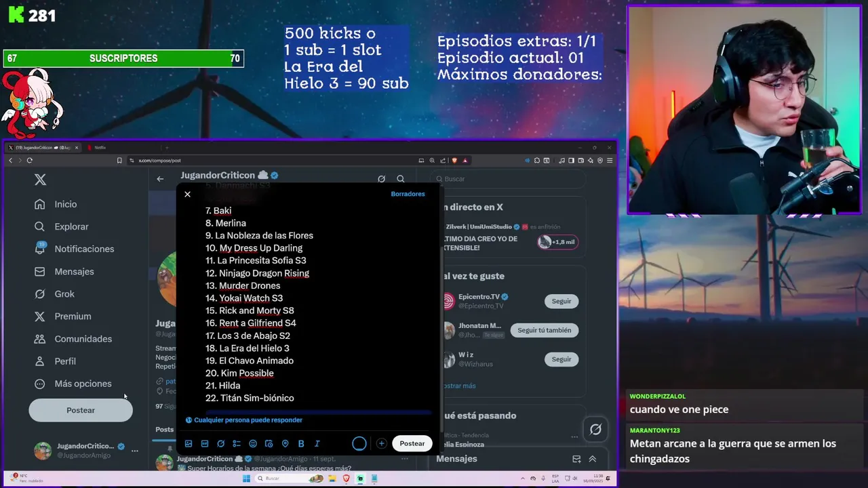
Task: Open Notificaciones in sidebar
Action: [75, 249]
